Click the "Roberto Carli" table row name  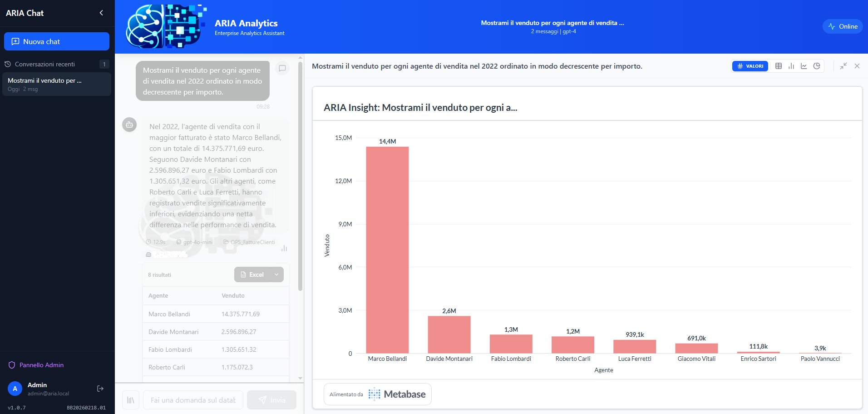[167, 367]
